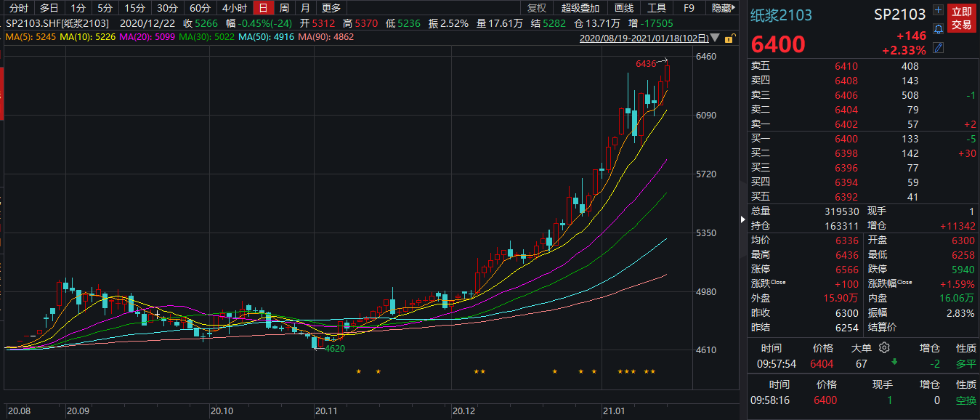Click the red 立即交易 button
The height and width of the screenshot is (420, 980).
[962, 18]
